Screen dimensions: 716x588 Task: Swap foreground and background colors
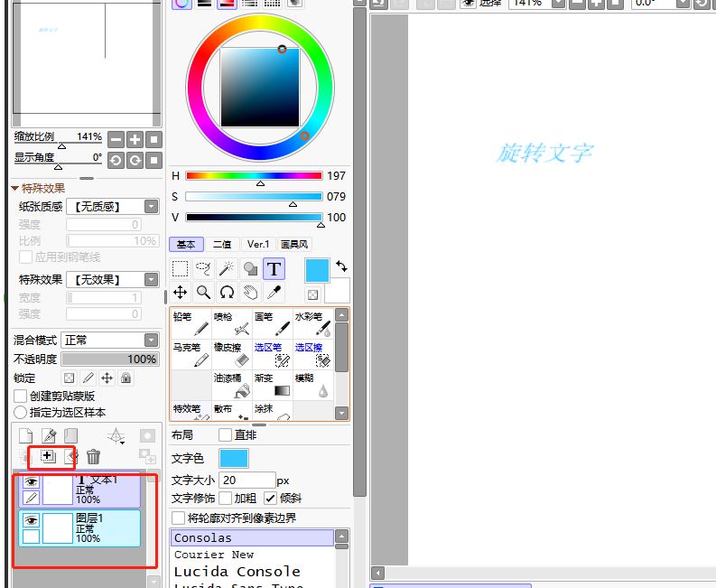(x=341, y=266)
